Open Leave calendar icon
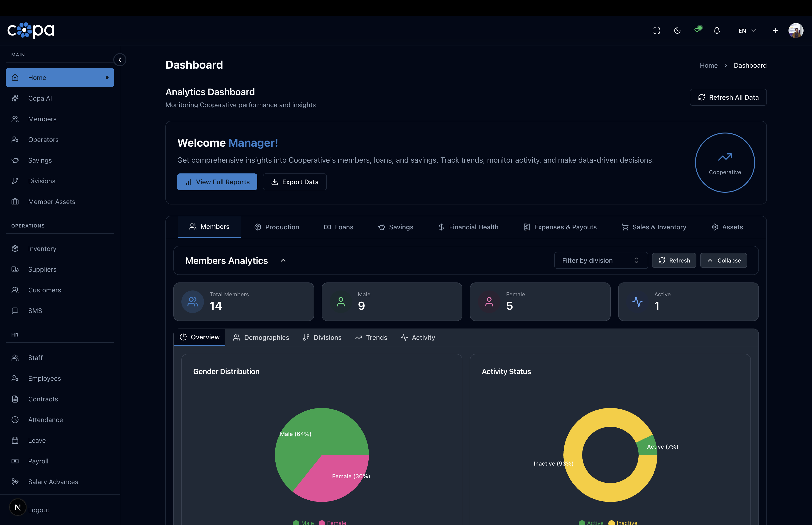The width and height of the screenshot is (812, 525). [x=15, y=440]
